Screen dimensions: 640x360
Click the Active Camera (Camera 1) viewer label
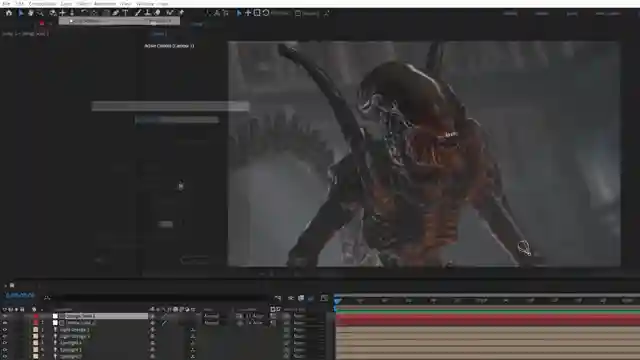click(x=169, y=46)
